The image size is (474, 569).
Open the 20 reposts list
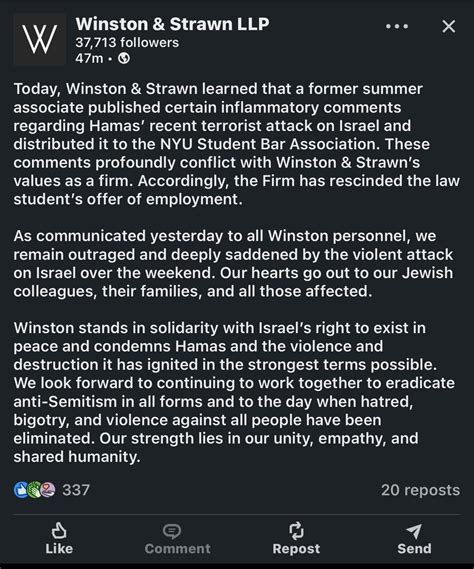pyautogui.click(x=420, y=490)
